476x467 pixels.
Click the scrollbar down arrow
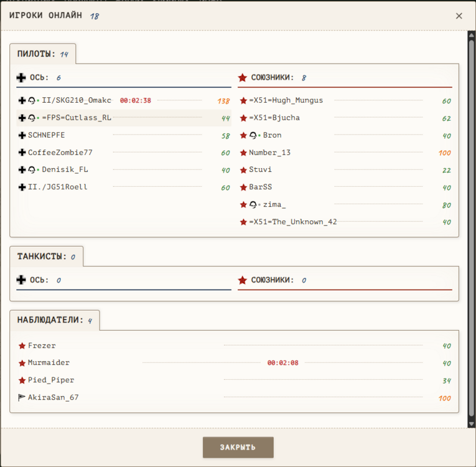tap(472, 424)
